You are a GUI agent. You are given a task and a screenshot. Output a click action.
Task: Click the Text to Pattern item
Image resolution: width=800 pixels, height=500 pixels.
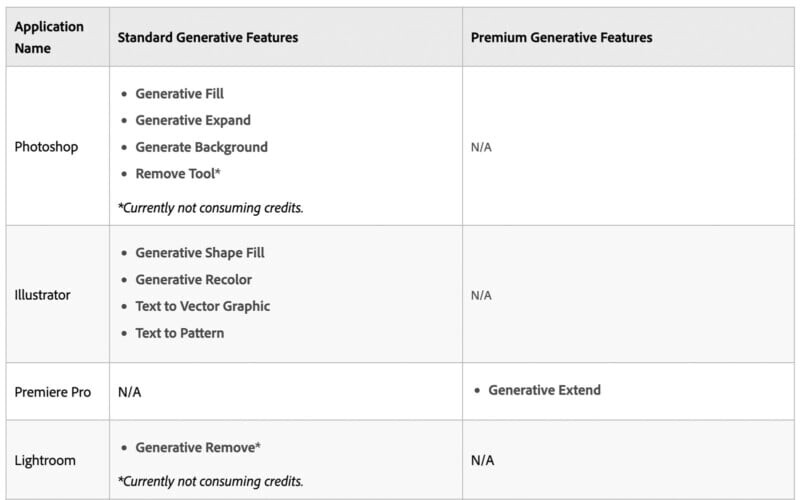pyautogui.click(x=179, y=333)
